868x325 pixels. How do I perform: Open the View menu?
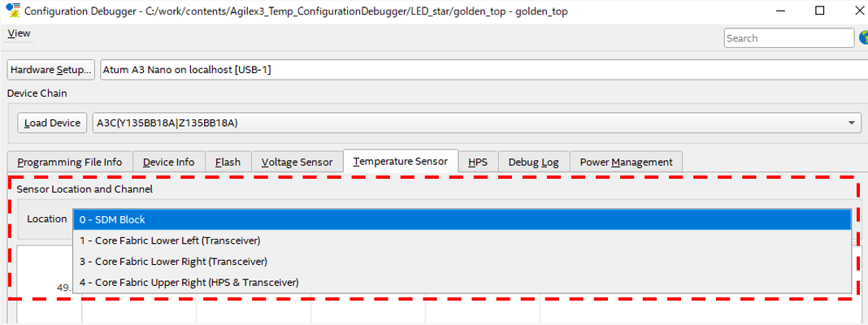point(19,33)
